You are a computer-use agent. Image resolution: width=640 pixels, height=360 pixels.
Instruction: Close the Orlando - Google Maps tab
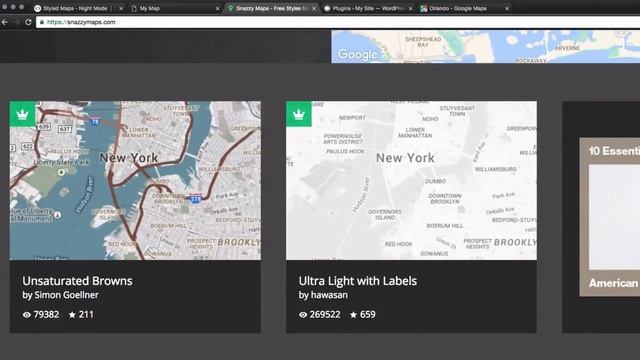coord(507,9)
